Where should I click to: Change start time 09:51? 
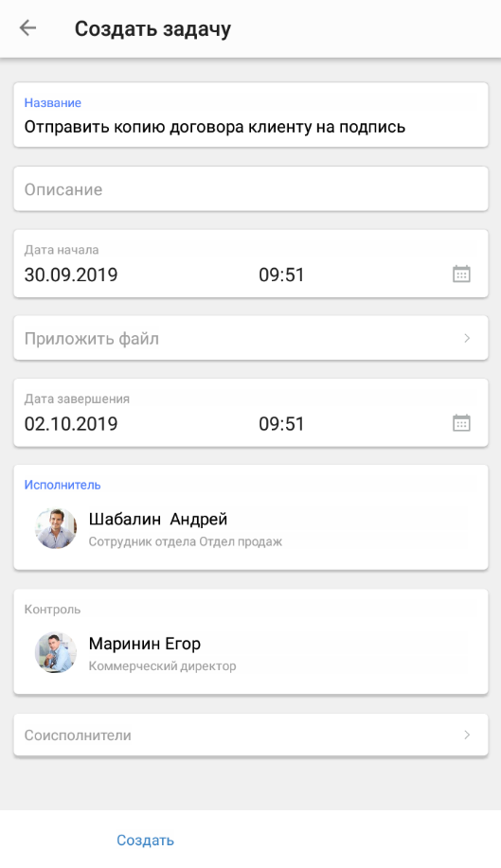point(282,275)
